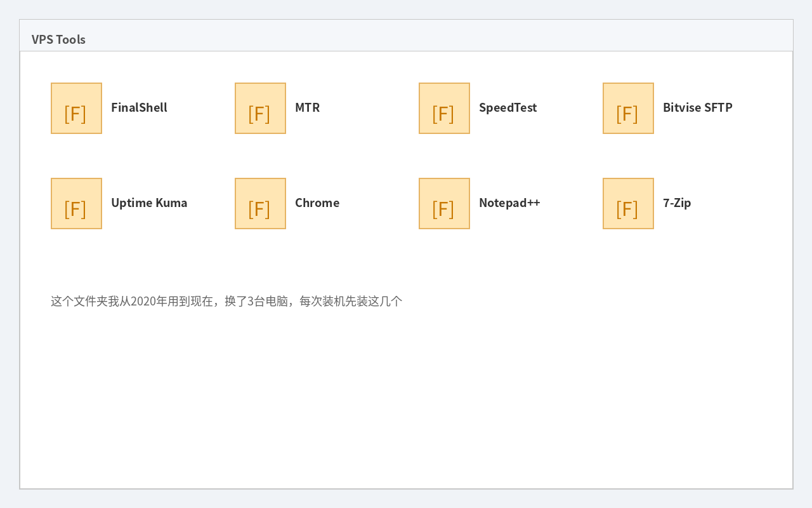Click the note starting with 这个文件夹
812x508 pixels.
point(226,301)
